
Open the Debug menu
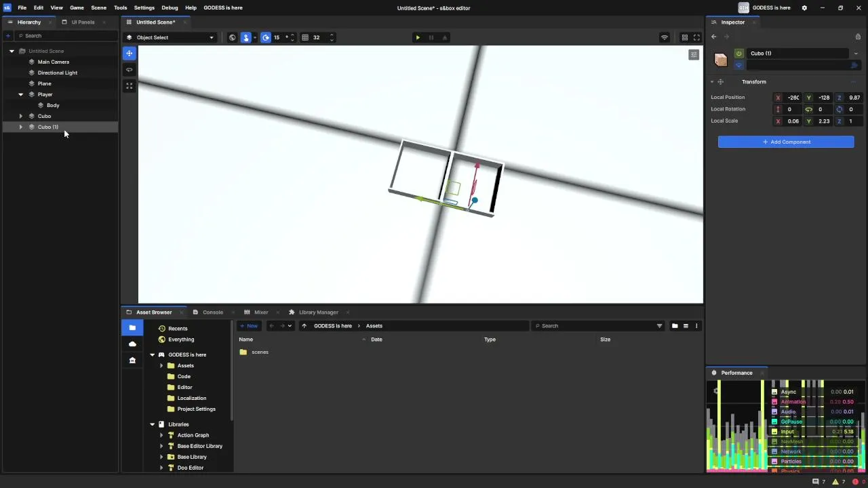coord(170,7)
